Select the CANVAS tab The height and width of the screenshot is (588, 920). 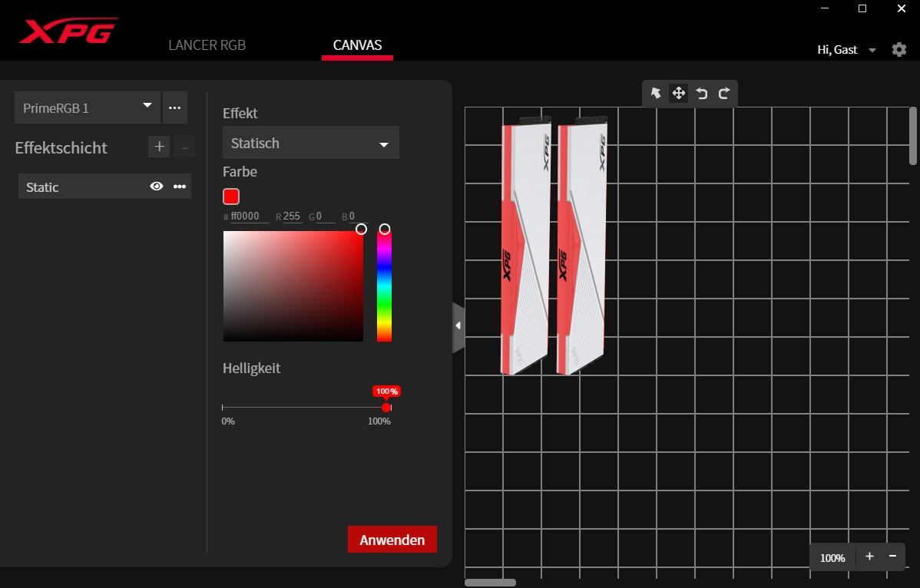click(x=357, y=45)
